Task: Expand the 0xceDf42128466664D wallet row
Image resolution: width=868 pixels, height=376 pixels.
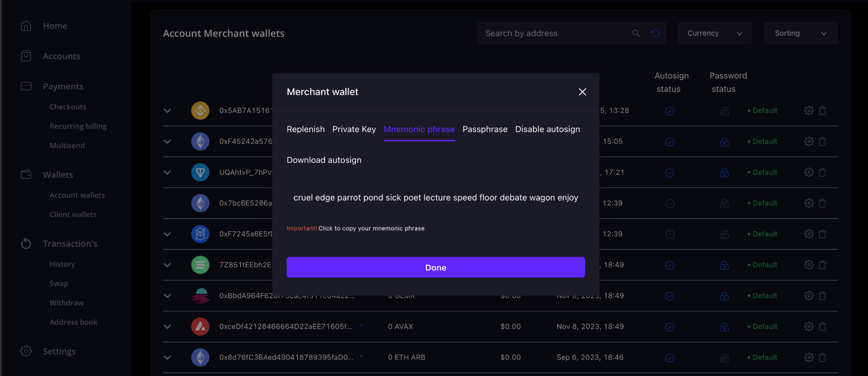Action: [167, 327]
